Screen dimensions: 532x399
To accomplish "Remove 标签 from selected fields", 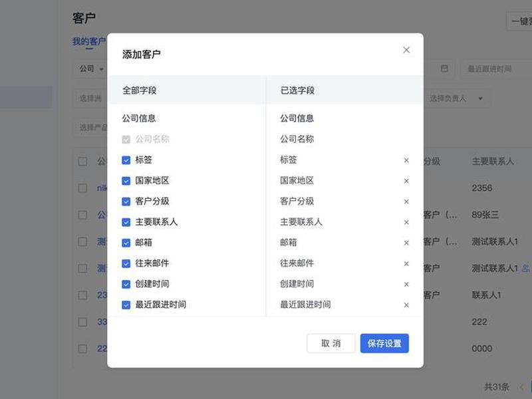I will (406, 160).
